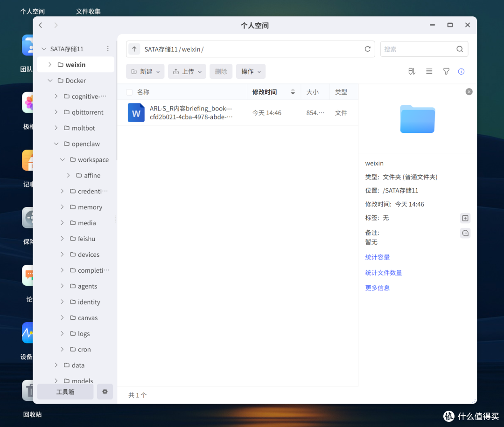Image resolution: width=504 pixels, height=427 pixels.
Task: Select the canvas folder in tree
Action: click(x=88, y=318)
